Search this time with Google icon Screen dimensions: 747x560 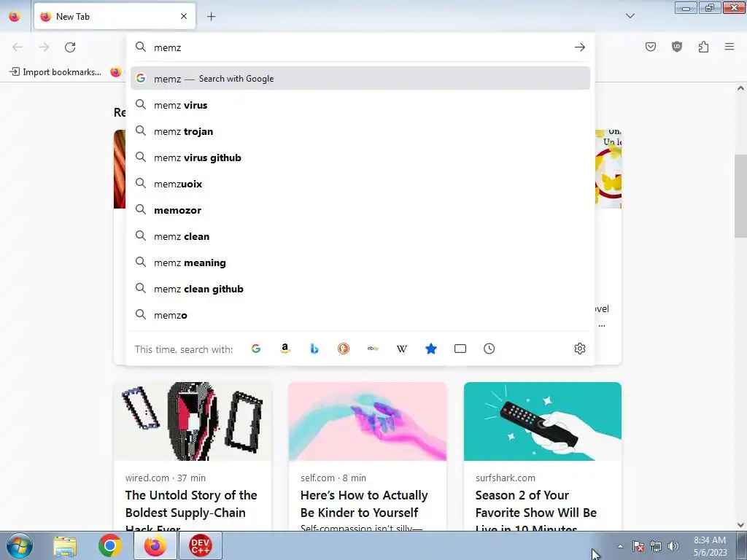click(x=256, y=349)
